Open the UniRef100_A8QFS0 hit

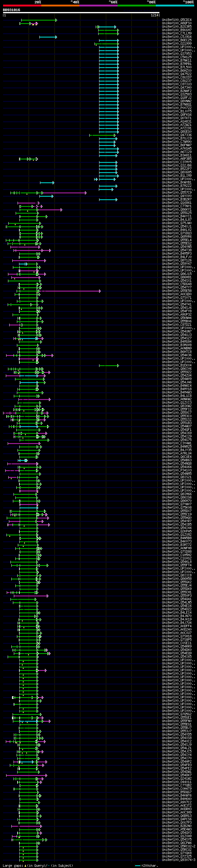(x=177, y=23)
